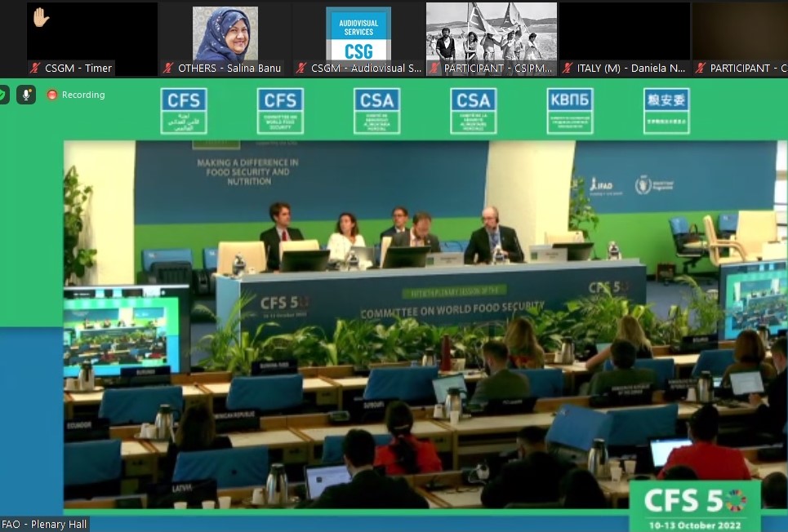The image size is (788, 532).
Task: Click the Russian КВПБ logo
Action: (570, 111)
